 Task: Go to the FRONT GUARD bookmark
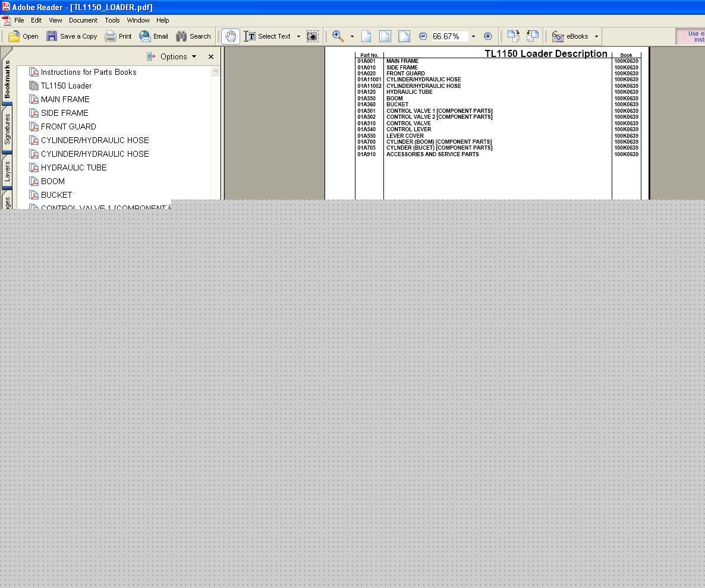[x=68, y=127]
